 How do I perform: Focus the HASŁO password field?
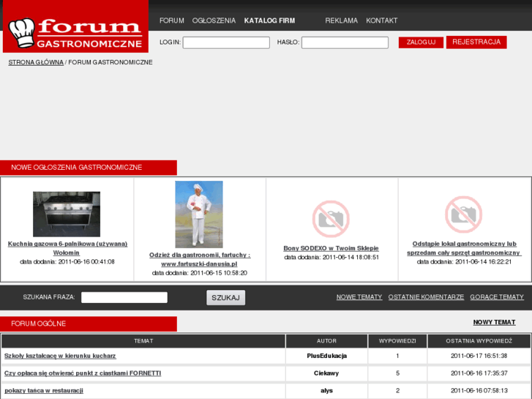tap(345, 42)
